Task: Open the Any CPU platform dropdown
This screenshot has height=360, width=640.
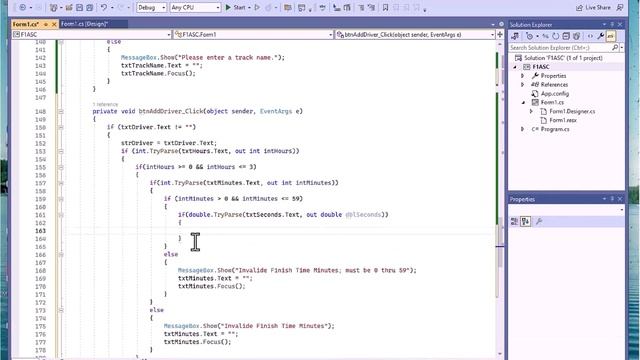Action: pyautogui.click(x=195, y=7)
